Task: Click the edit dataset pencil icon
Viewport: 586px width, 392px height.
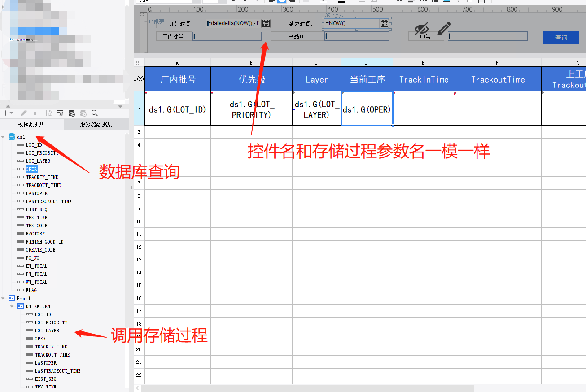Action: [x=24, y=113]
